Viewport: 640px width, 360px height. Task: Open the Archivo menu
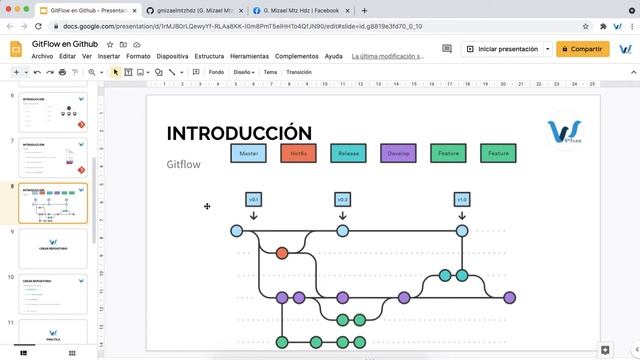42,56
